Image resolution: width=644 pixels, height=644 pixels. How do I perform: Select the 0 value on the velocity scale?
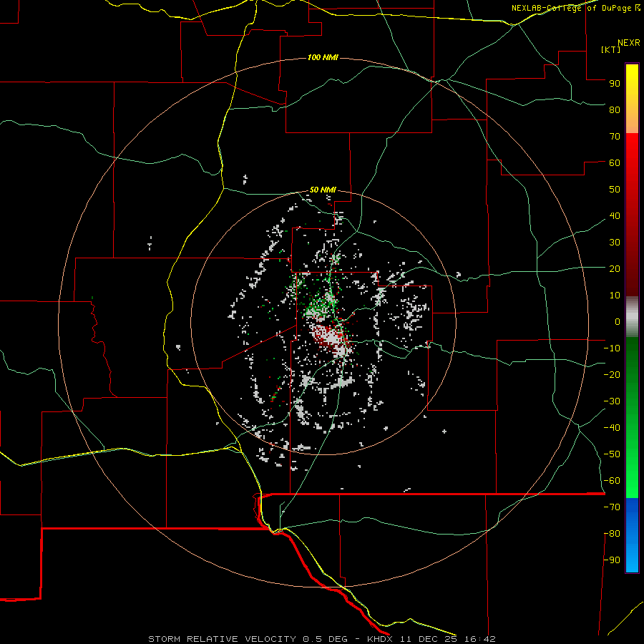[x=618, y=321]
